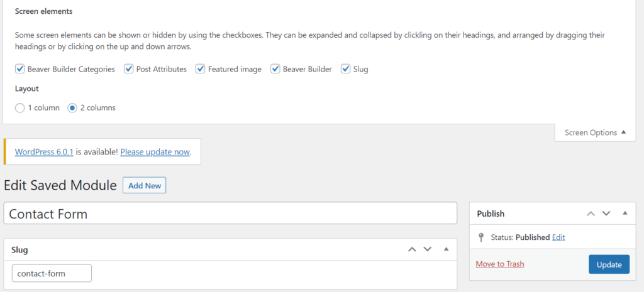
Task: Move the Publish panel down
Action: (x=606, y=214)
